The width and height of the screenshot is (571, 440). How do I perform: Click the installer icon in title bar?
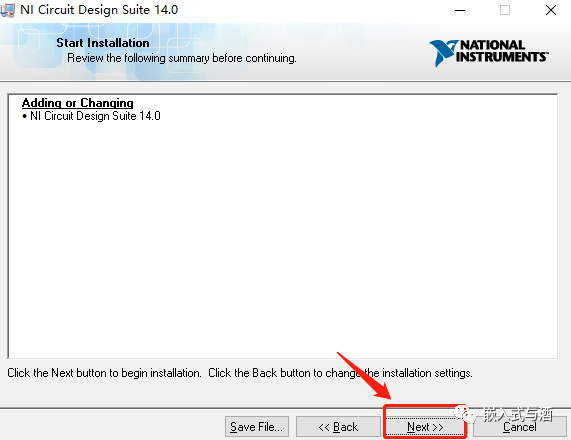tap(7, 10)
